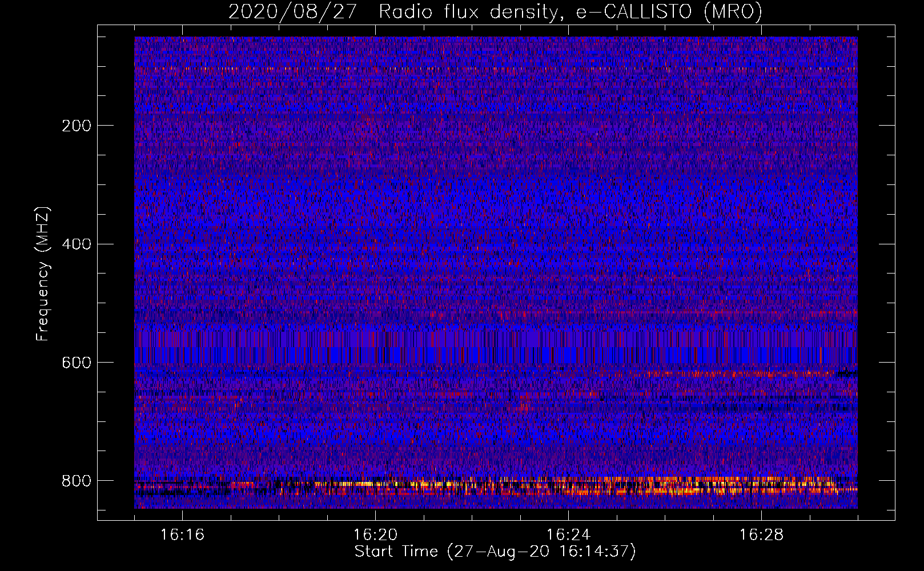Click the thin dotted line near 100 MHz
This screenshot has height=571, width=924.
pos(496,69)
